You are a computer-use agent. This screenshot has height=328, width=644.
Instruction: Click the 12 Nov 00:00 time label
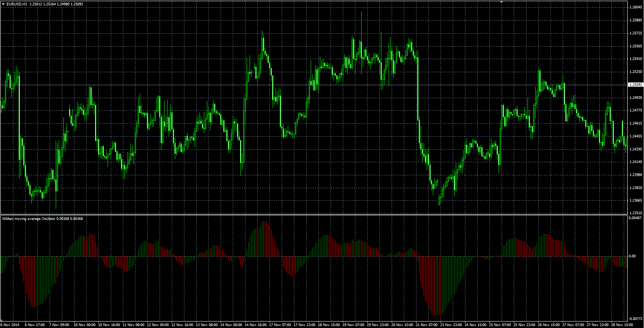click(x=158, y=325)
